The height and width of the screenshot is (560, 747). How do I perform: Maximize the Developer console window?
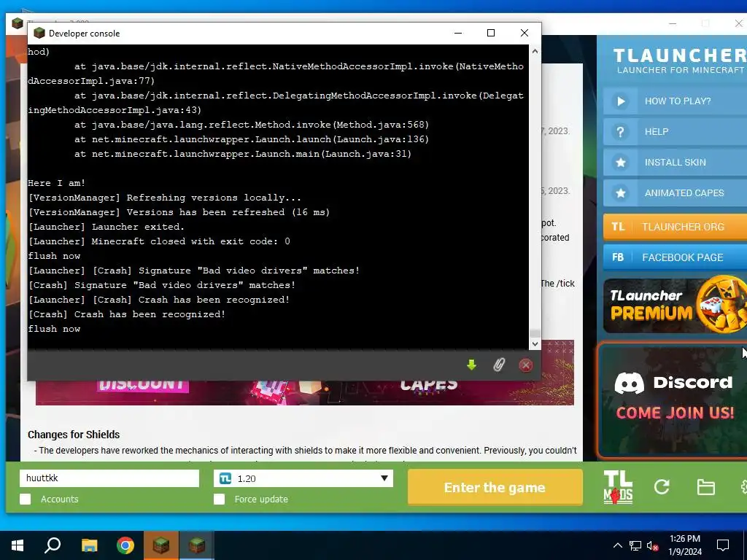491,33
